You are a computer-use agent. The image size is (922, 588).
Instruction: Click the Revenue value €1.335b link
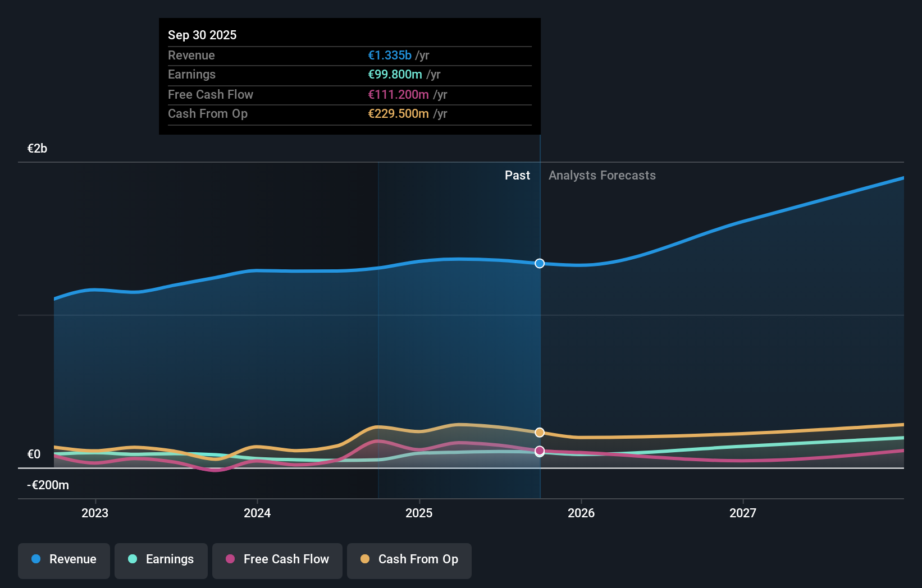389,55
